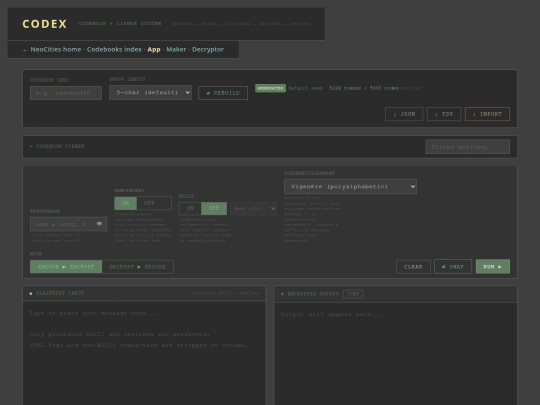Image resolution: width=540 pixels, height=405 pixels.
Task: Import a codebook file
Action: pos(487,114)
